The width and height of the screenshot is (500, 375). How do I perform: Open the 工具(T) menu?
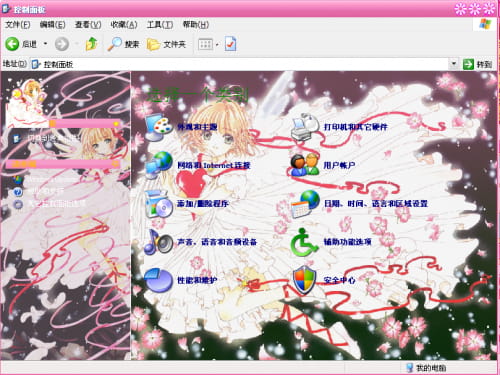coord(160,25)
